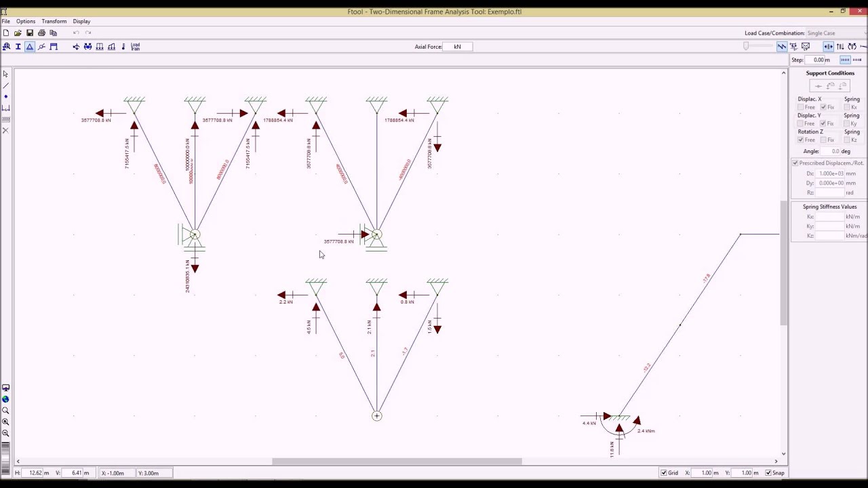
Task: Open the Transform menu
Action: click(54, 21)
